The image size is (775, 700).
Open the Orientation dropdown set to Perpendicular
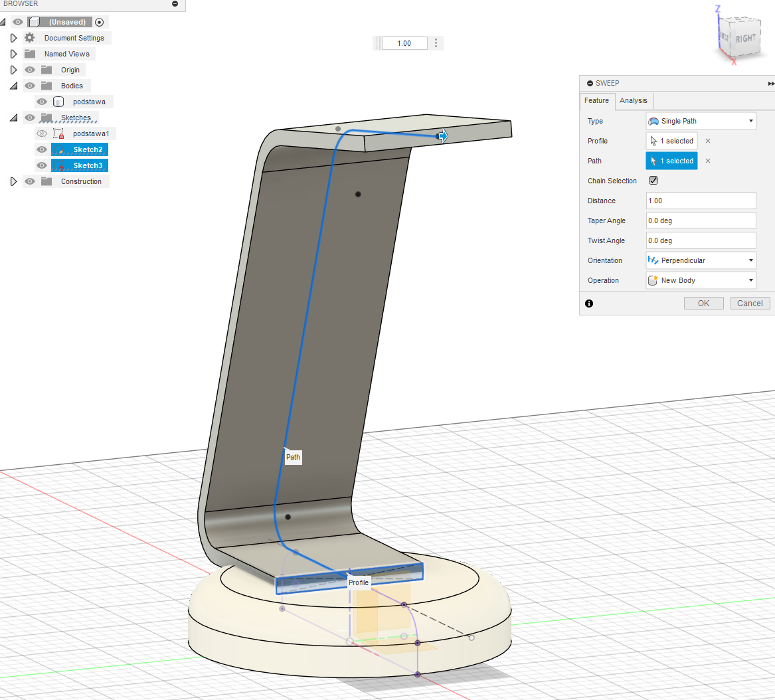tap(701, 260)
